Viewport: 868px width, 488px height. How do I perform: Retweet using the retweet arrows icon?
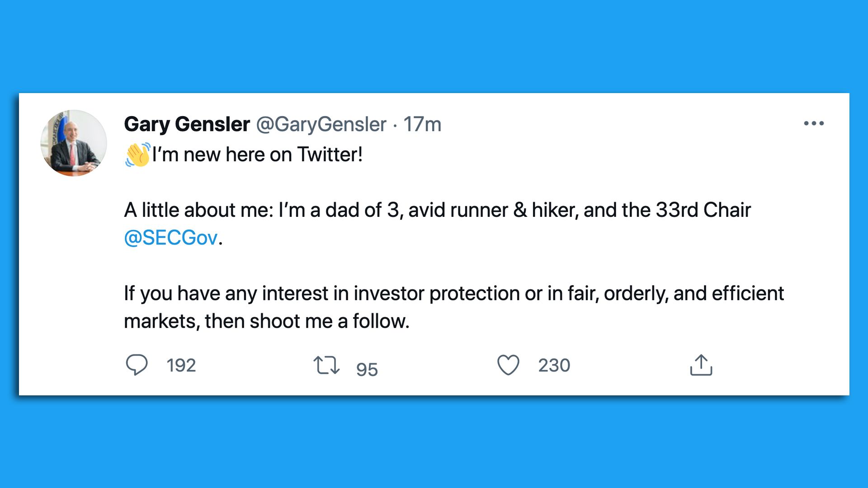(326, 365)
